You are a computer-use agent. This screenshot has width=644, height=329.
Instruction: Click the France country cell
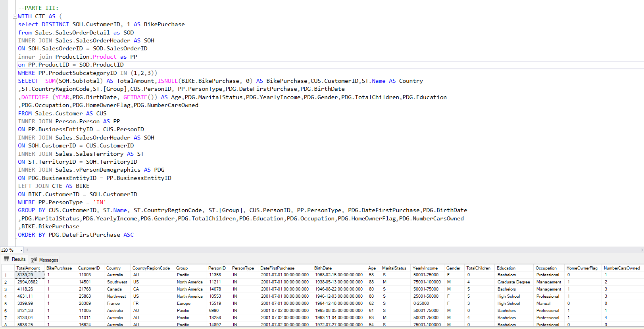click(113, 304)
